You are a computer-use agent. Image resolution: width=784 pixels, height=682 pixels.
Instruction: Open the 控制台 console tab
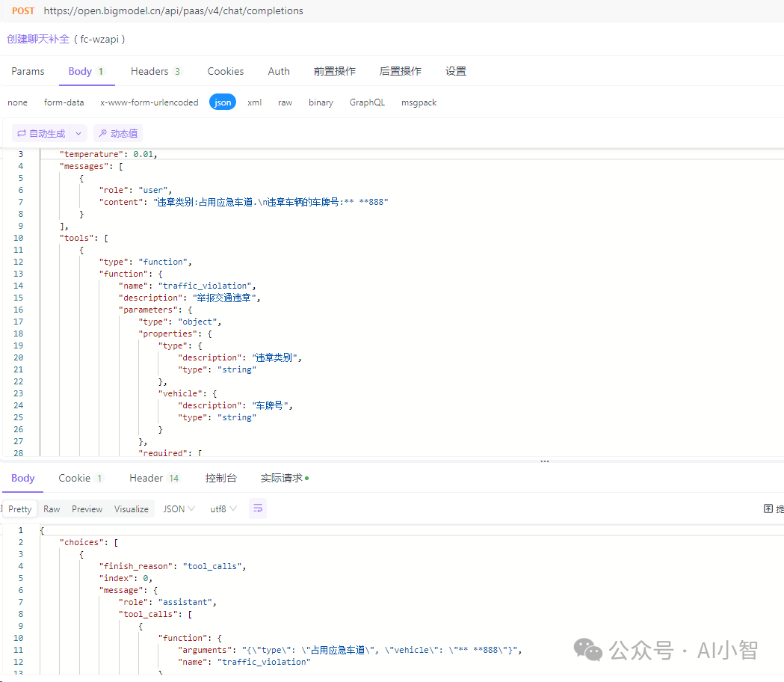pyautogui.click(x=220, y=478)
